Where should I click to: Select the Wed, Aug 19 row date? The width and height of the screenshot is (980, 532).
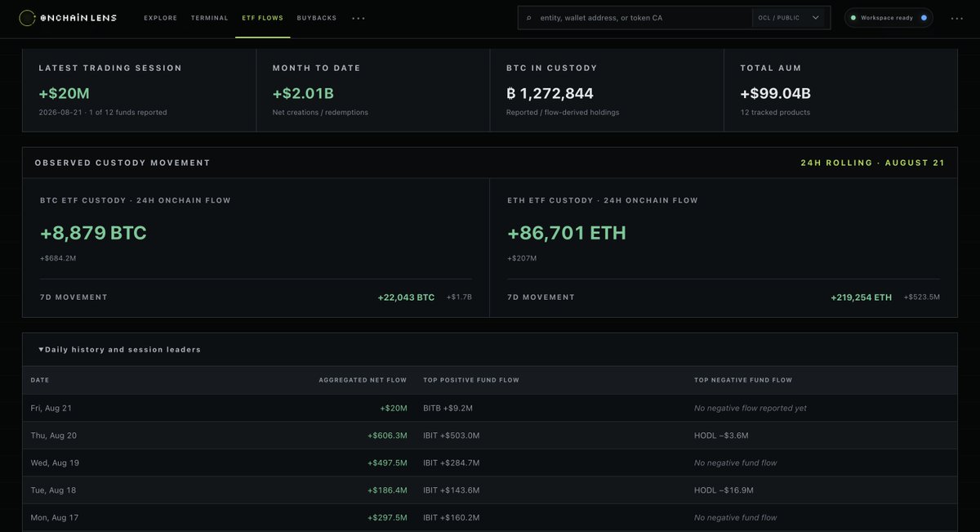pyautogui.click(x=55, y=463)
